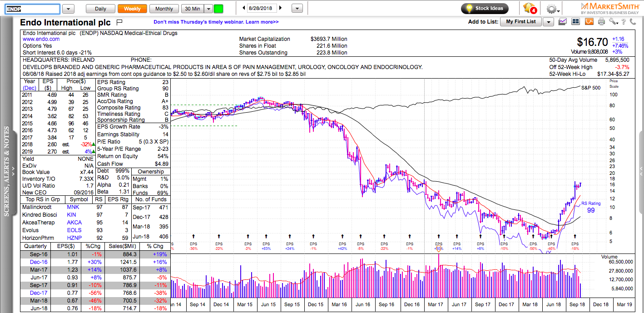Screen dimensions: 644x313
Task: Switch to the multi-chart grid view icon
Action: pos(575,21)
